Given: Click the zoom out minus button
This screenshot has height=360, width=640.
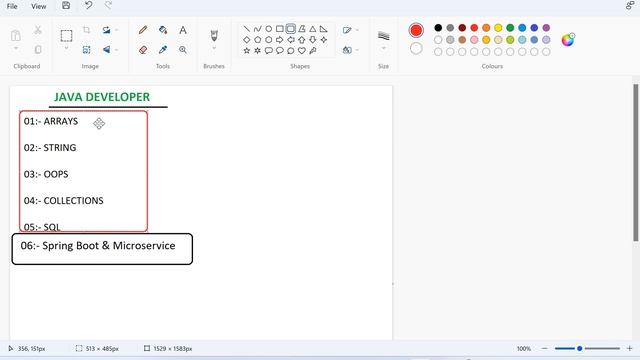Looking at the screenshot, I should [x=544, y=349].
